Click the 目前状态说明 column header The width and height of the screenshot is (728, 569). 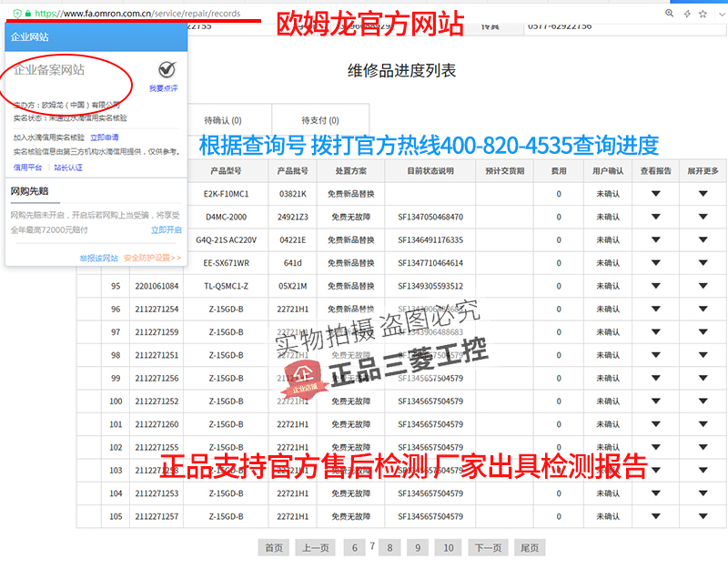coord(430,171)
